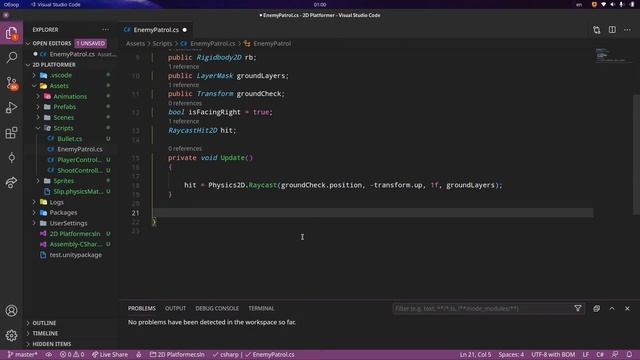Click the Scripts breadcrumb segment
Viewport: 640px width, 360px height.
coord(162,43)
